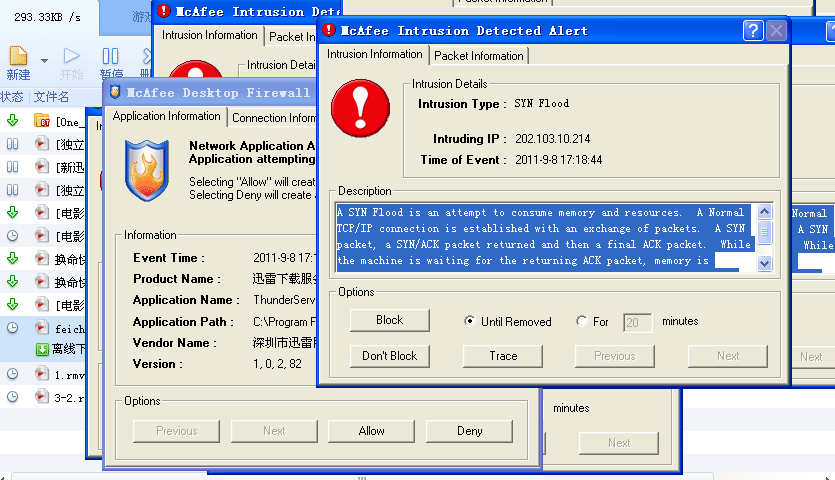
Task: Select the feich file row name
Action: tap(70, 329)
